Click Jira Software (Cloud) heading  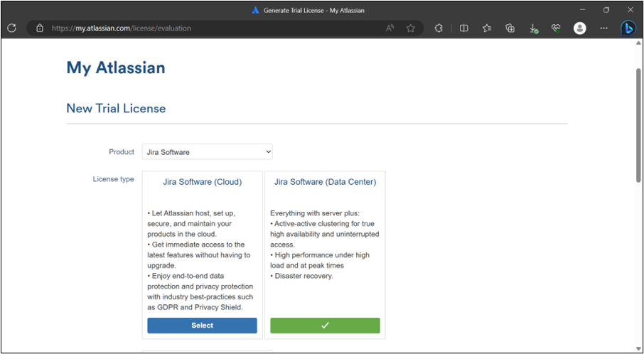(x=202, y=181)
